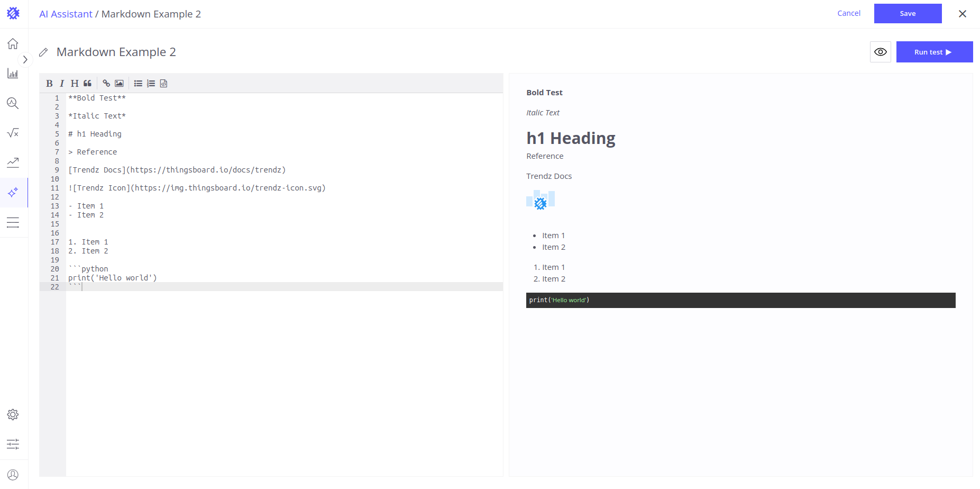The image size is (980, 489).
Task: Open the Home page in the sidebar
Action: click(13, 44)
